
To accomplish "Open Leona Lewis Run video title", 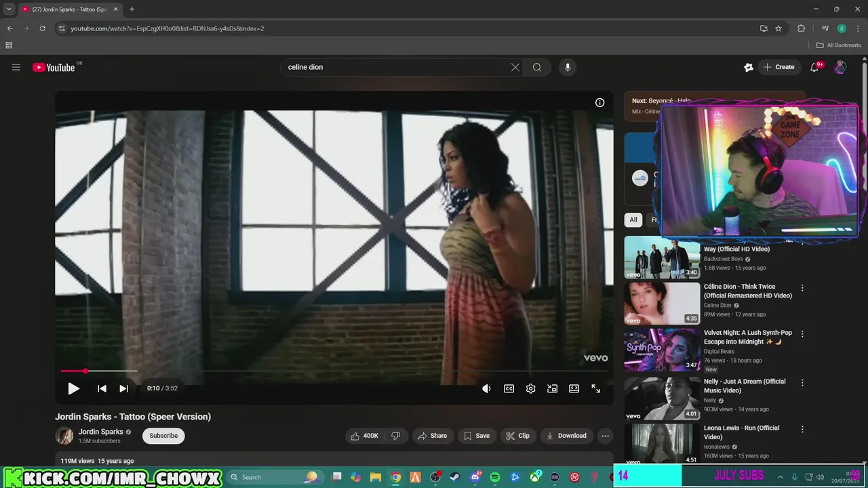I will click(741, 432).
